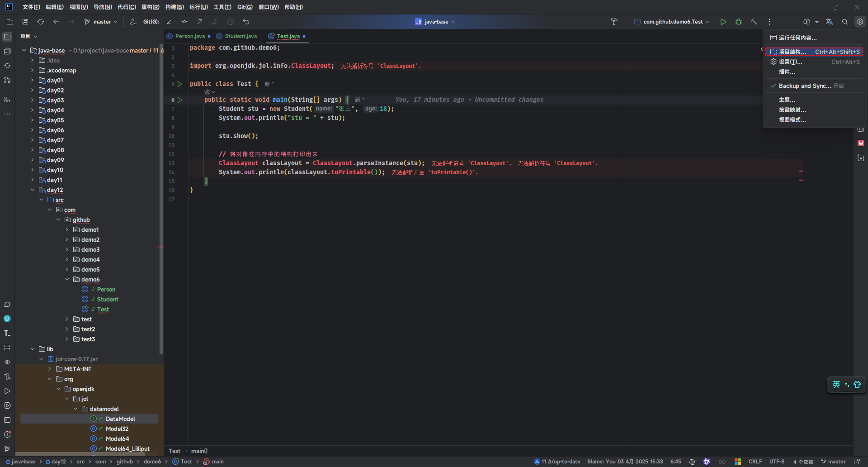Screen dimensions: 868x467
Task: Open the translation plugin icon in toolbar
Action: click(829, 22)
